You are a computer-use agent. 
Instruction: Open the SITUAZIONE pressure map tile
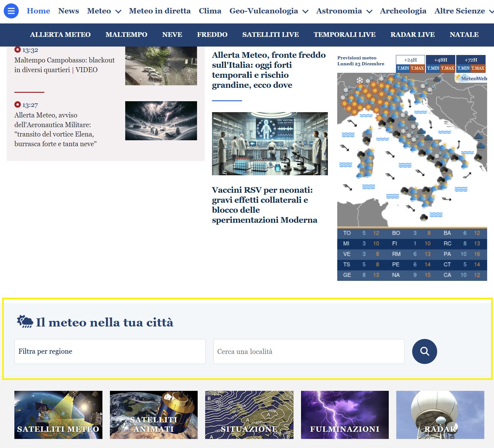click(x=249, y=415)
